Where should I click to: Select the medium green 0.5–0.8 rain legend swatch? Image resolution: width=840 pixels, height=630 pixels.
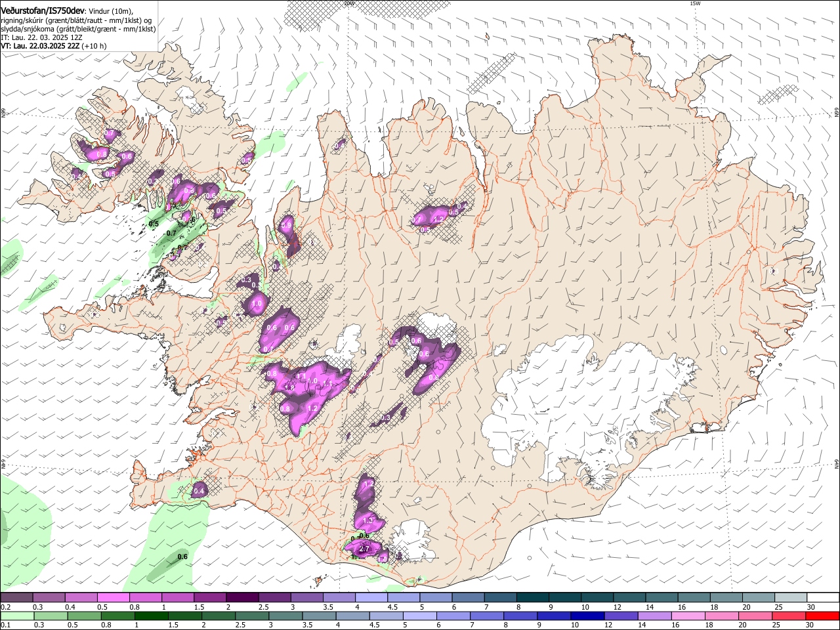[x=85, y=616]
